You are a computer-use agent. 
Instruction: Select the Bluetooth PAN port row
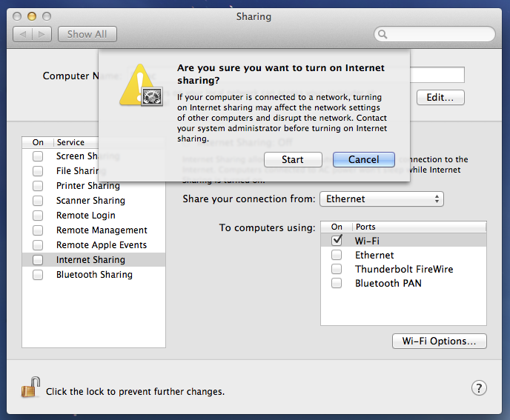pos(403,283)
